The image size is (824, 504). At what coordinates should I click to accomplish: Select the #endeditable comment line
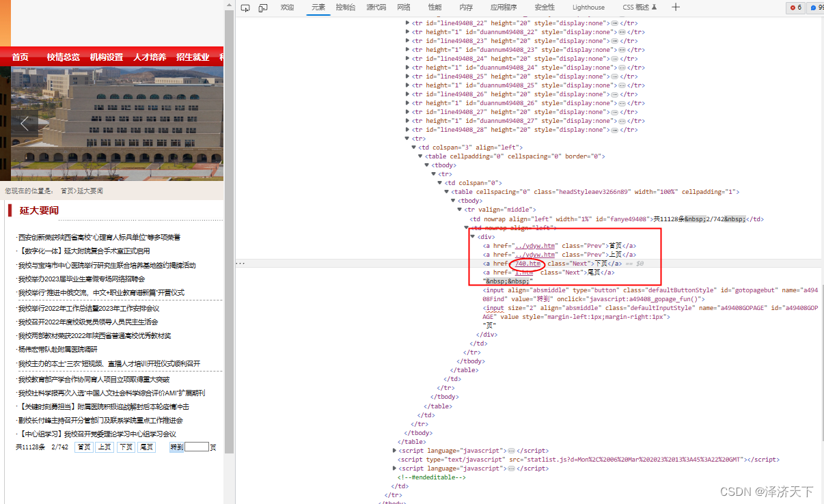click(432, 477)
